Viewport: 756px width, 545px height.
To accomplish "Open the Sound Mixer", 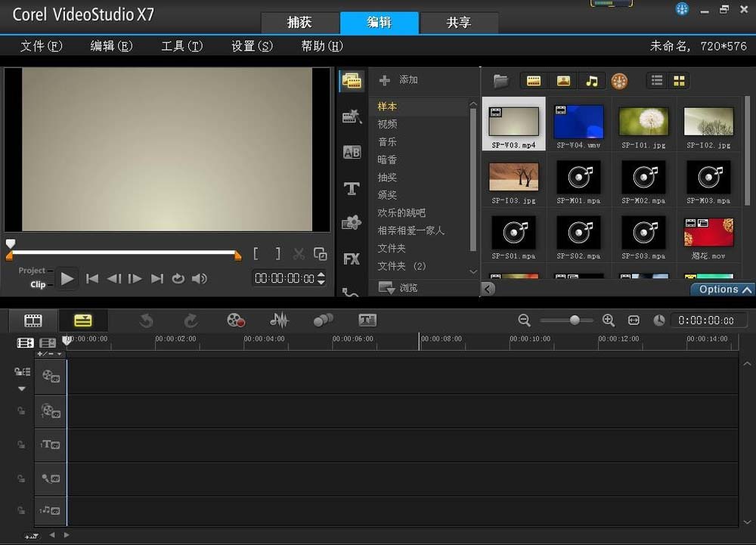I will coord(279,320).
